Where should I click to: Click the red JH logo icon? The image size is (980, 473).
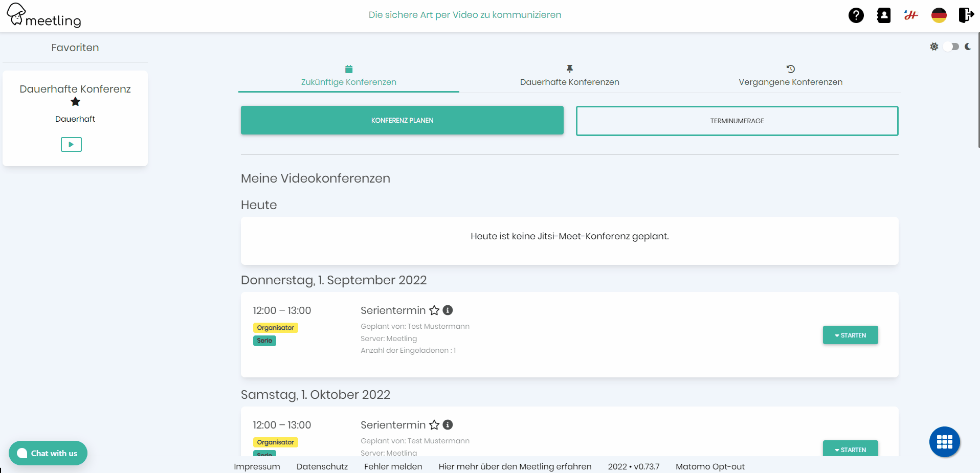(x=911, y=15)
